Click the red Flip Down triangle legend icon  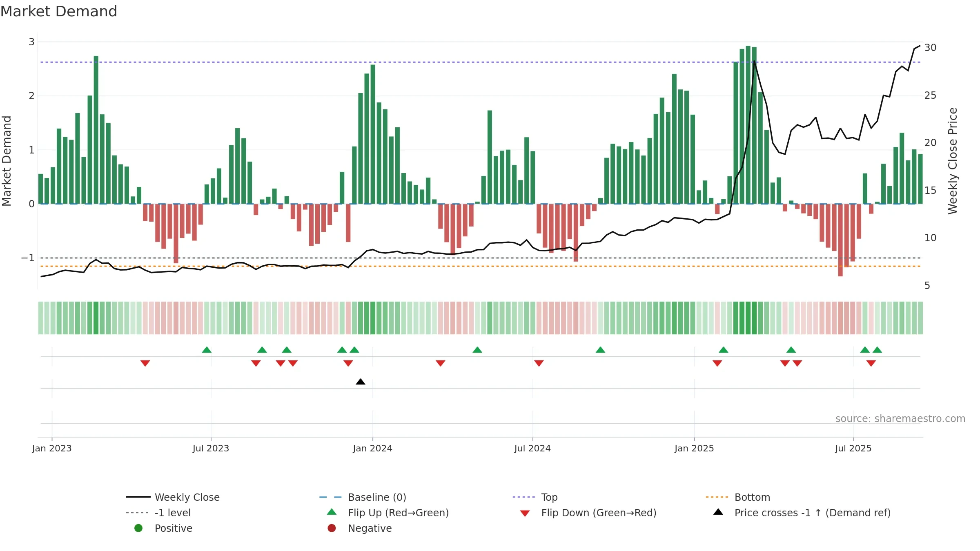(x=525, y=513)
